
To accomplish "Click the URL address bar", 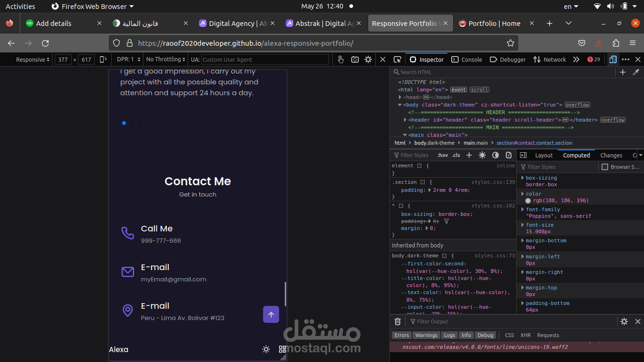I will 313,43.
